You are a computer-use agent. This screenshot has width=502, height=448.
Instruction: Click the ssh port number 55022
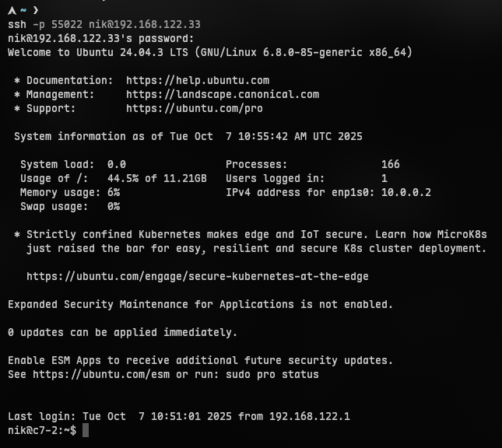click(67, 24)
